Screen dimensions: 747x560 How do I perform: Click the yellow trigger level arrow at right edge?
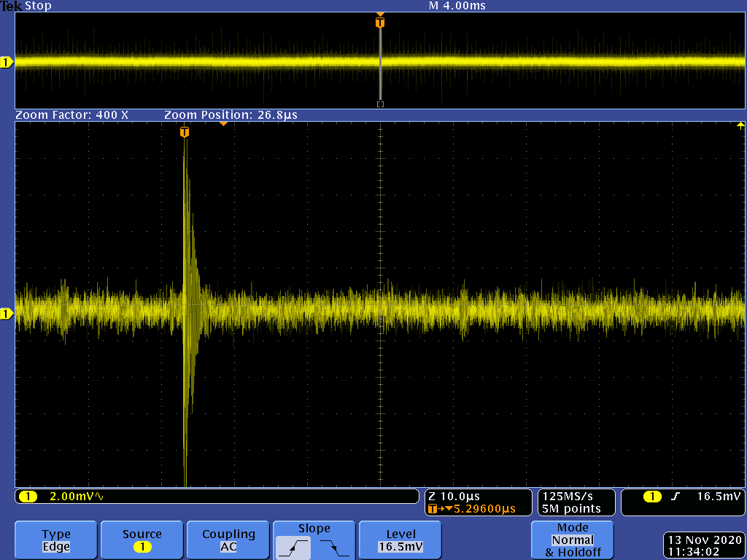coord(740,125)
